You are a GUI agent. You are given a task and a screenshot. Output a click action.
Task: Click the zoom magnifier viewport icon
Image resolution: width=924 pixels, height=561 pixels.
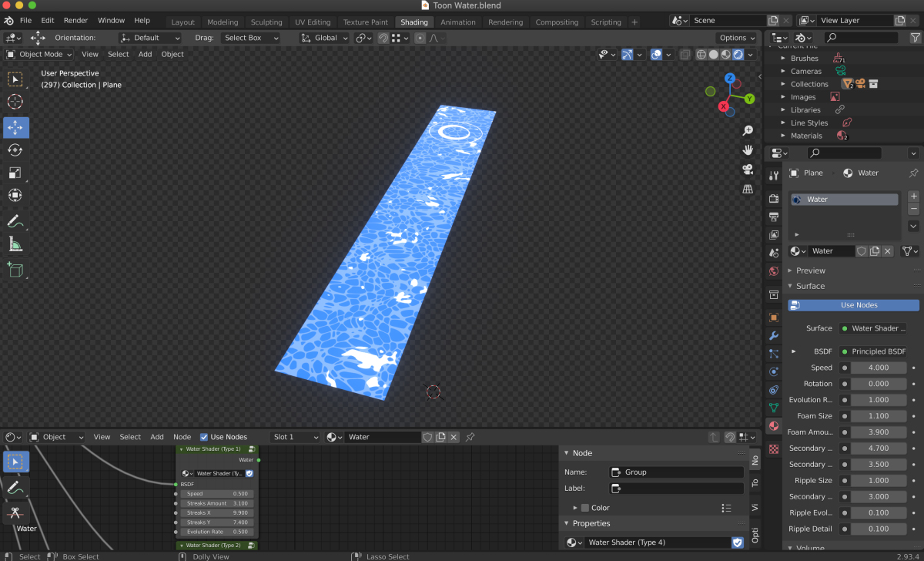point(747,130)
